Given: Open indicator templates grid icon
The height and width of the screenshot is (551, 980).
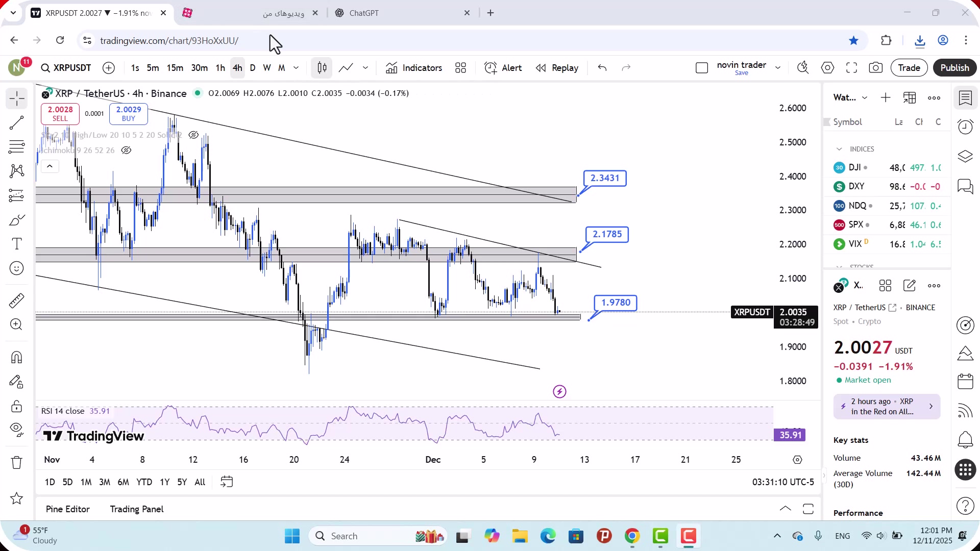Looking at the screenshot, I should (460, 68).
